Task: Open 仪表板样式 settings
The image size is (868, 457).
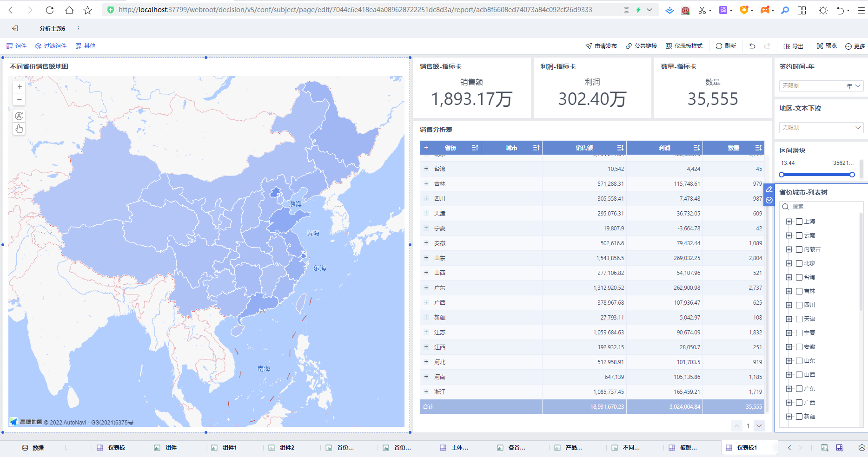Action: (x=684, y=46)
